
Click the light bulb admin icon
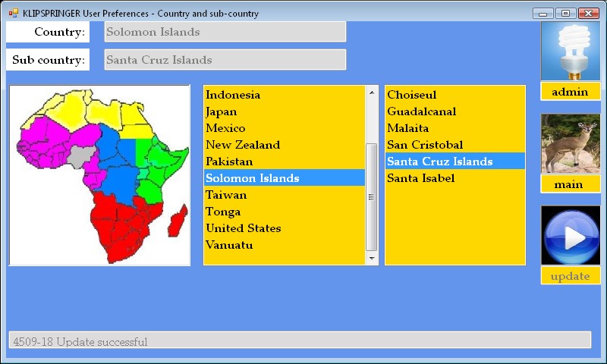(x=570, y=51)
